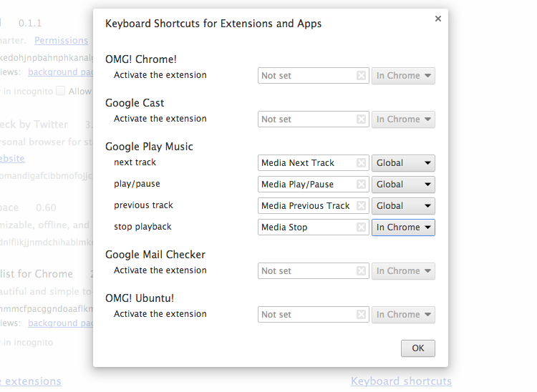Click the Keyboard shortcuts link

(401, 381)
